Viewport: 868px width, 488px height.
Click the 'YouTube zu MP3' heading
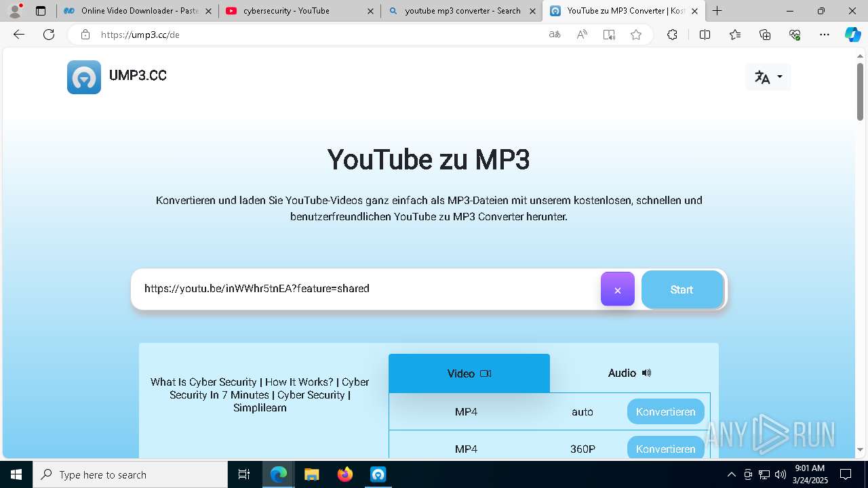429,160
